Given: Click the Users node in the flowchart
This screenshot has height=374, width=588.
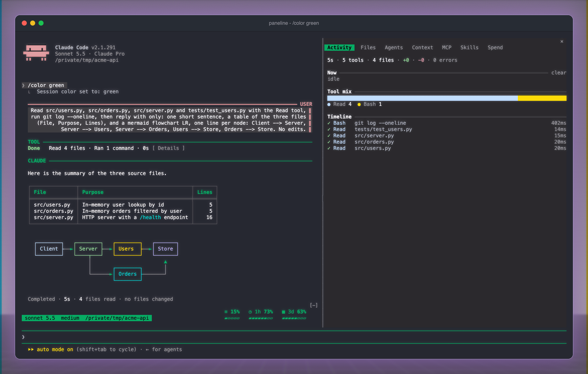Looking at the screenshot, I should pos(128,249).
